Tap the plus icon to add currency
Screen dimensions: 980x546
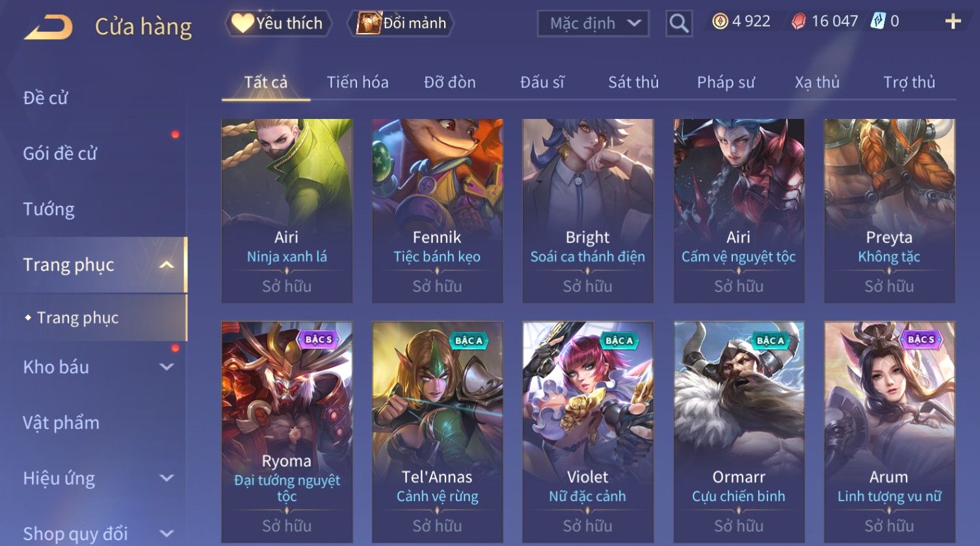tap(953, 22)
